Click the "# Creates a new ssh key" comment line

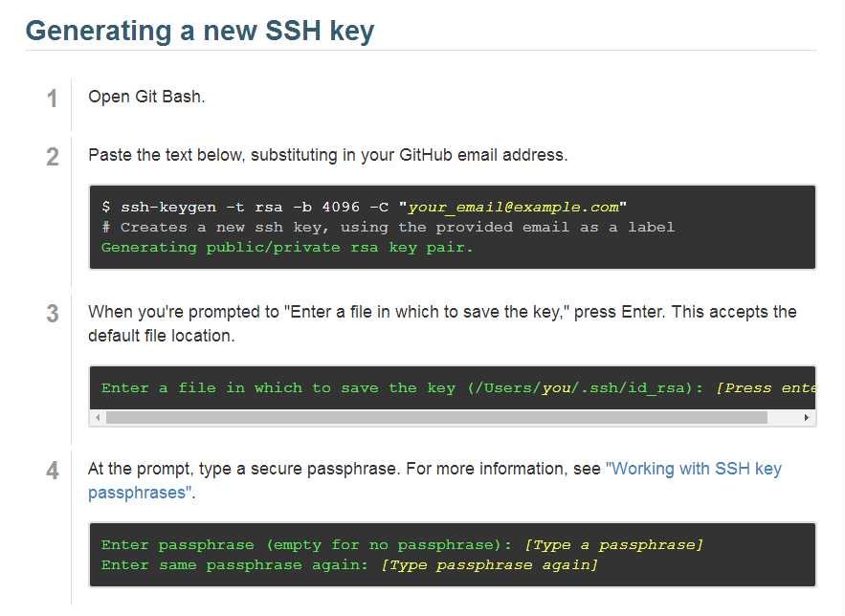click(388, 228)
